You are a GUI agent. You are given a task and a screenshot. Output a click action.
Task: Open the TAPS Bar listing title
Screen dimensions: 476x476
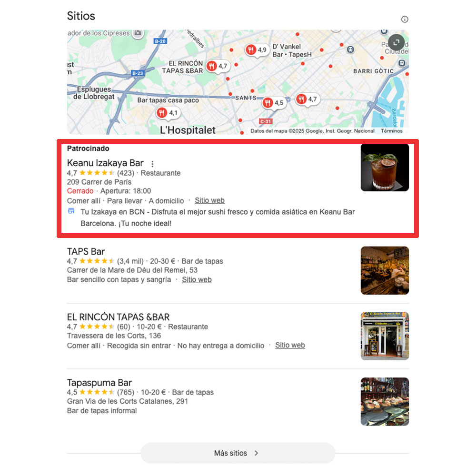pos(86,252)
